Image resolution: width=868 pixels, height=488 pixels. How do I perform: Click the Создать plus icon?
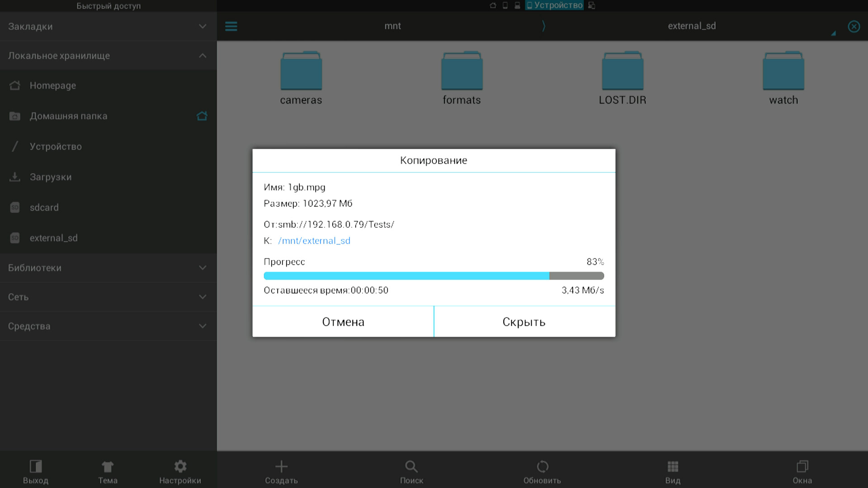(x=281, y=466)
